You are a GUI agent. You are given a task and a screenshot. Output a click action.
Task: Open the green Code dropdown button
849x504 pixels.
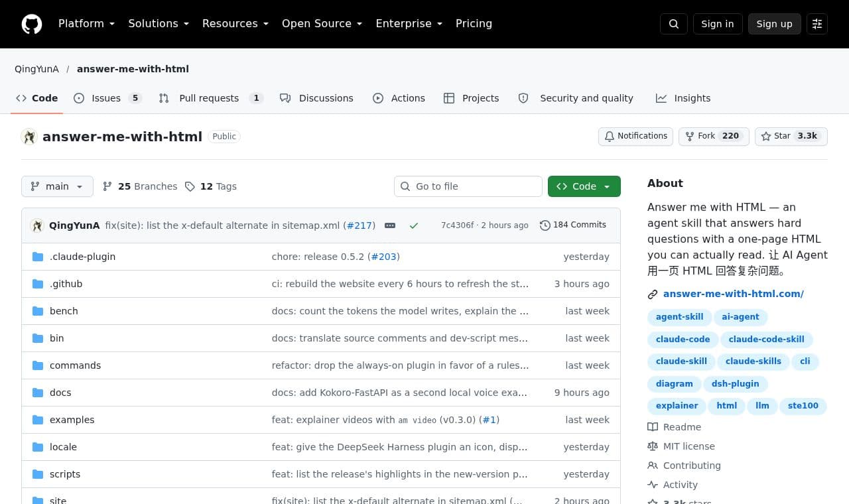coord(584,186)
